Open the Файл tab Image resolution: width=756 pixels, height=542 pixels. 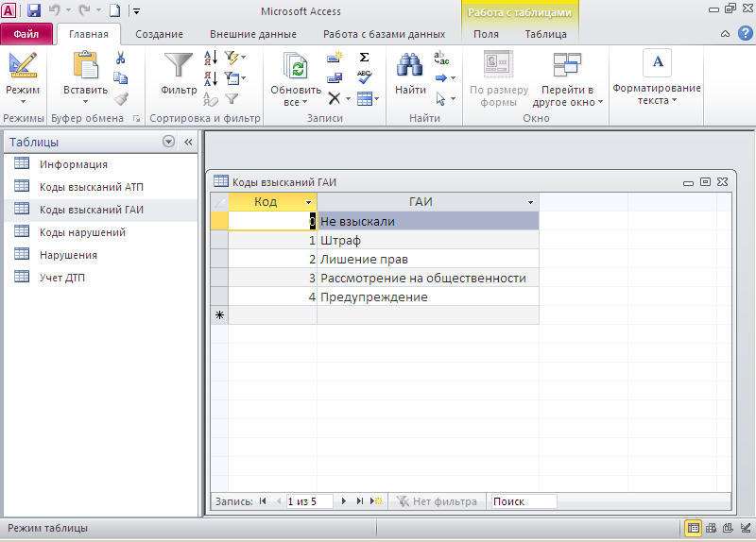[x=26, y=34]
